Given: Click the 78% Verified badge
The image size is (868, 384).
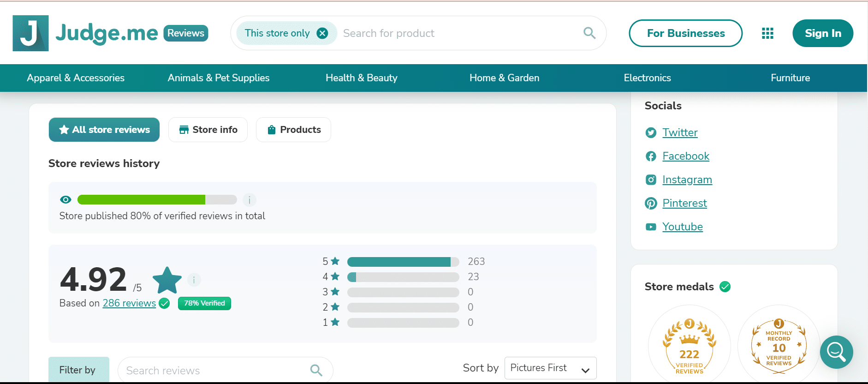Looking at the screenshot, I should point(204,303).
